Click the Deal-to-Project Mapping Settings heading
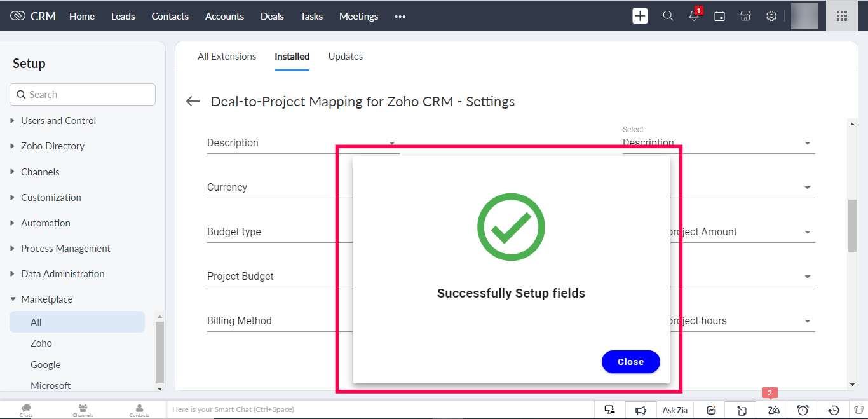Viewport: 868px width, 419px height. (x=363, y=102)
